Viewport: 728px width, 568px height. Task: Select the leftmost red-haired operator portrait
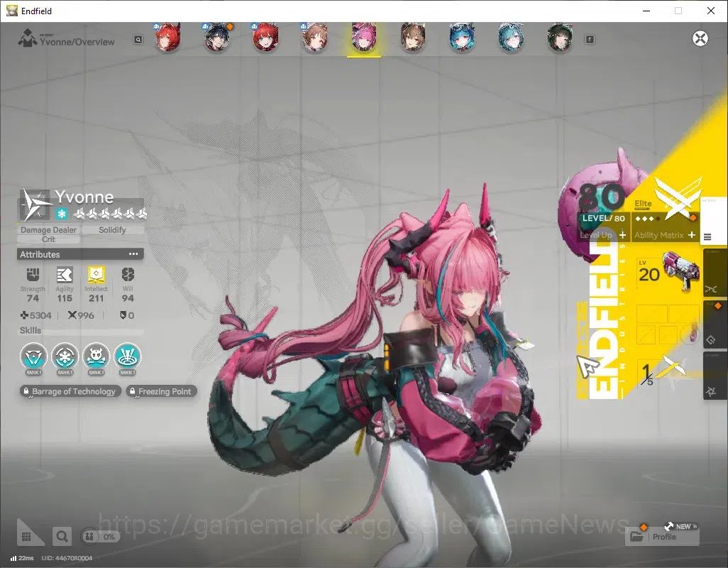(167, 37)
